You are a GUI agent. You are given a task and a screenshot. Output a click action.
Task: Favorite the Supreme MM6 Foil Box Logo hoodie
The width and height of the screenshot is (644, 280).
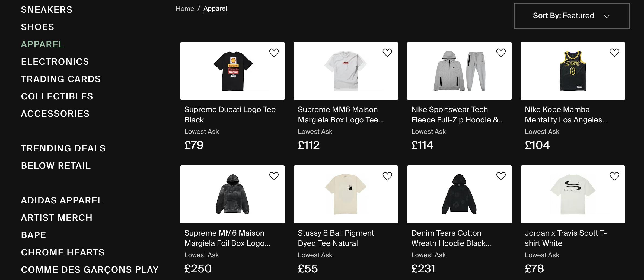click(274, 176)
